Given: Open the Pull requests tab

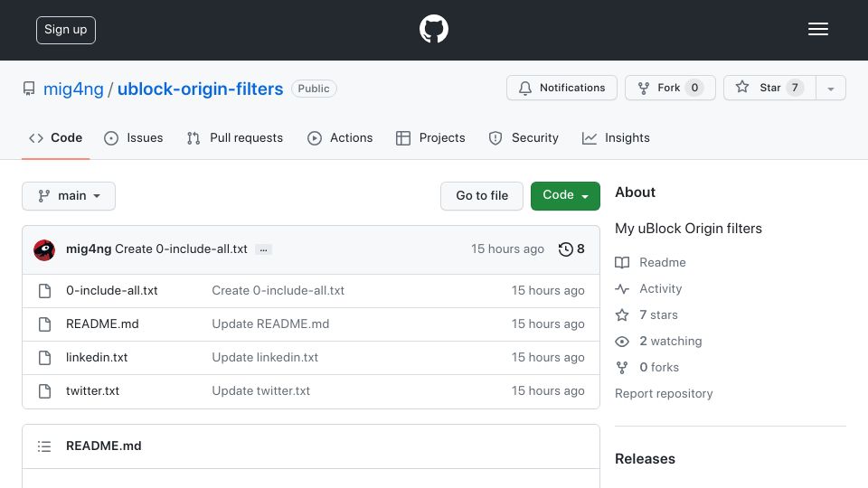Looking at the screenshot, I should coord(235,137).
